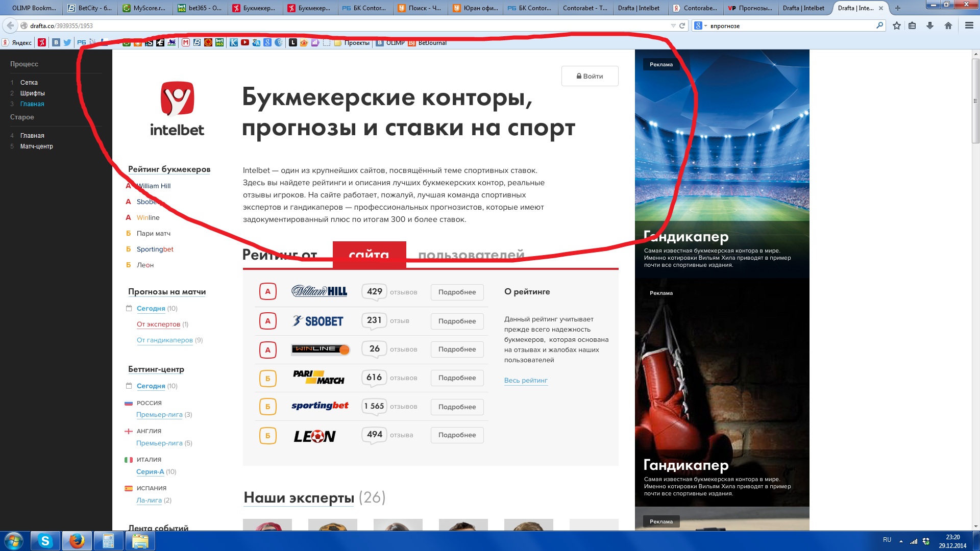Image resolution: width=980 pixels, height=551 pixels.
Task: Bookmark this page with the star icon
Action: pyautogui.click(x=896, y=26)
